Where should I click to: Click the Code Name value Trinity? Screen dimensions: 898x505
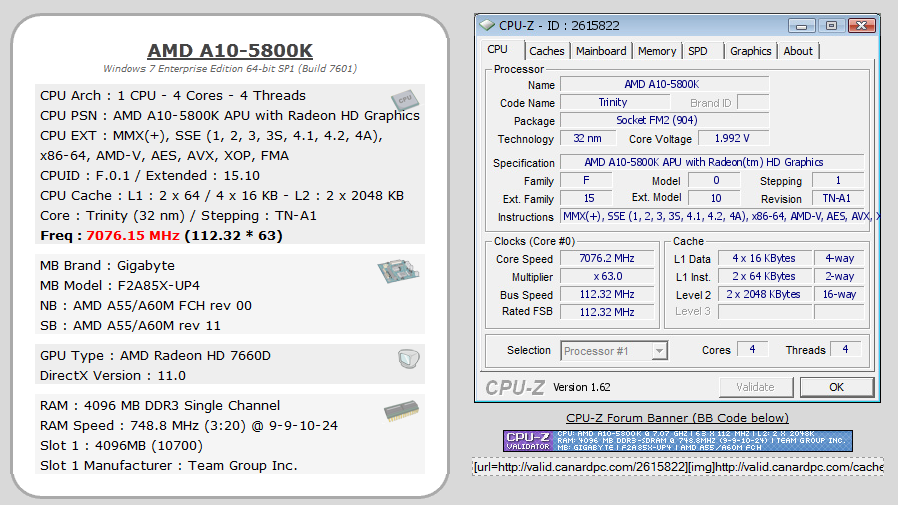tap(615, 102)
